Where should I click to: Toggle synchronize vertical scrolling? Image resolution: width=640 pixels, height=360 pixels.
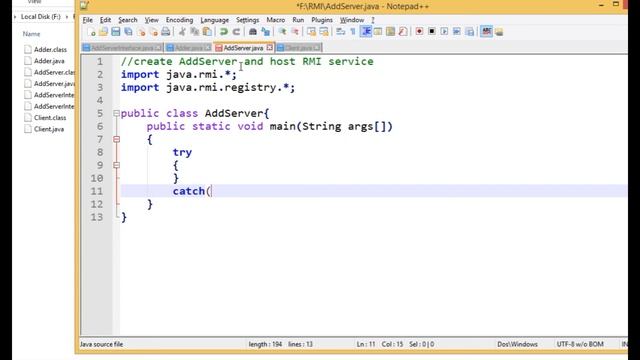pyautogui.click(x=311, y=32)
